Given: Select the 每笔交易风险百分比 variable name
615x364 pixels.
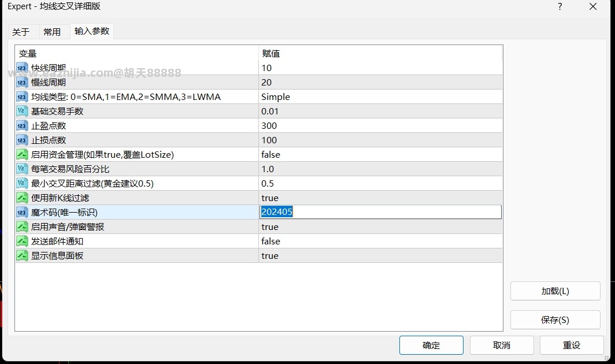Looking at the screenshot, I should [70, 169].
